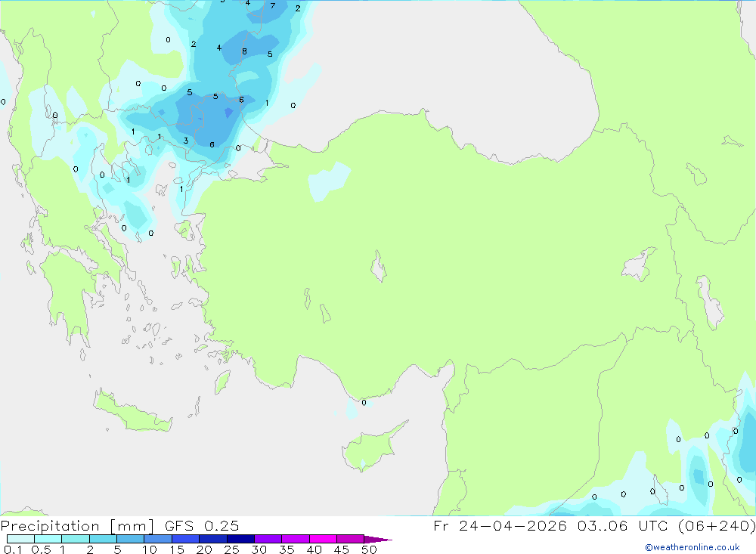Click the legend scale label '35'
This screenshot has height=554, width=756.
[x=287, y=549]
